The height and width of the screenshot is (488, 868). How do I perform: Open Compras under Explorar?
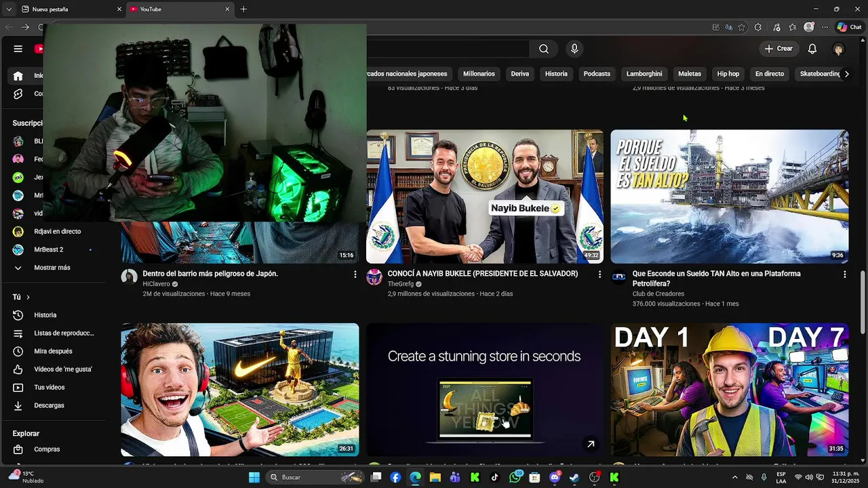[x=57, y=449]
